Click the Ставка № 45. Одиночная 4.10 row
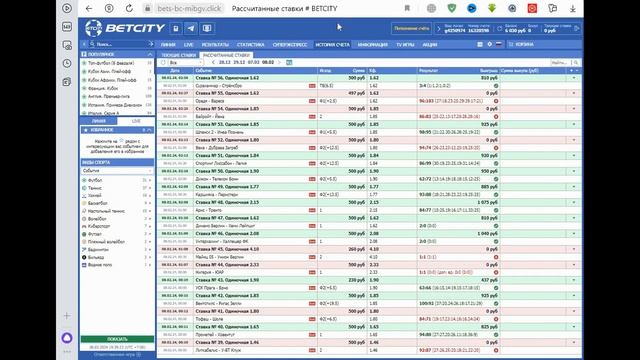The height and width of the screenshot is (360, 640). 369,249
